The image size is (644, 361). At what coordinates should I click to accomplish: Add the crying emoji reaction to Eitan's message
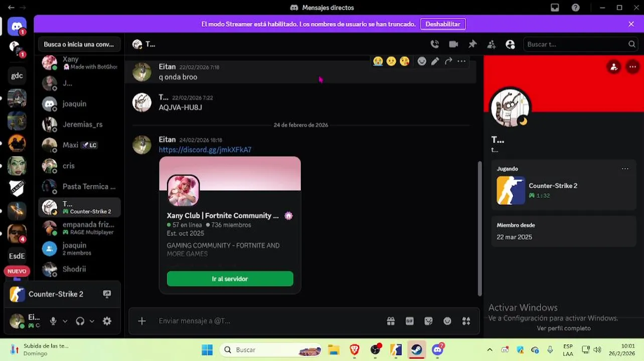[378, 61]
